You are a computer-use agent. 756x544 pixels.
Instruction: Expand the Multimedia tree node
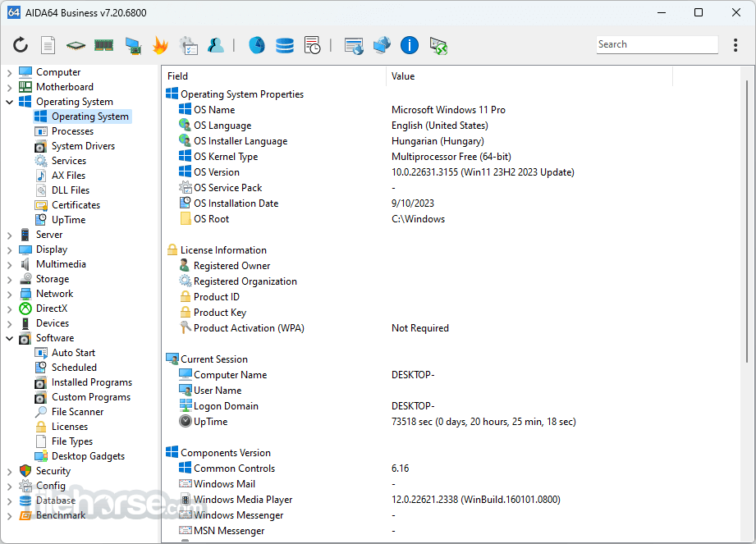point(10,264)
